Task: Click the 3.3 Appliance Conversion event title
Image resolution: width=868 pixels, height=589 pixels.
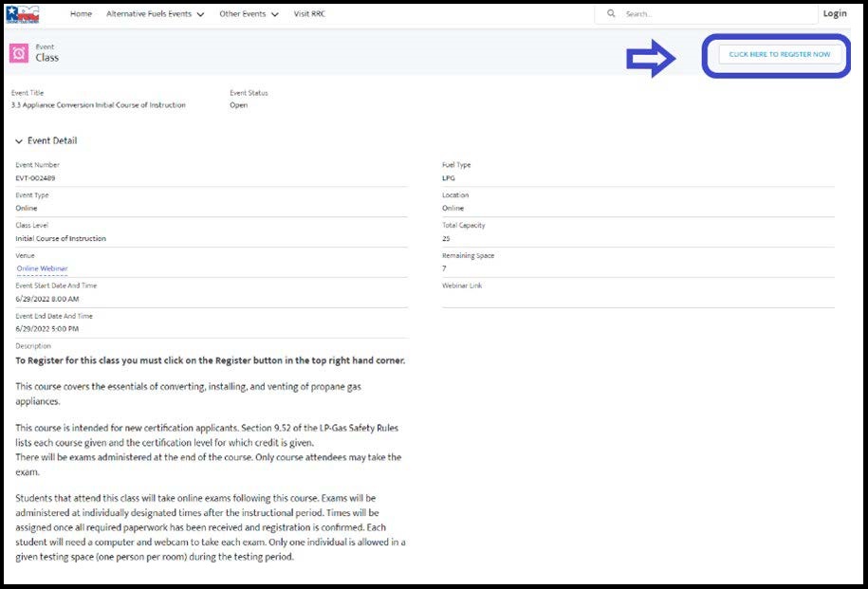Action: (x=98, y=105)
